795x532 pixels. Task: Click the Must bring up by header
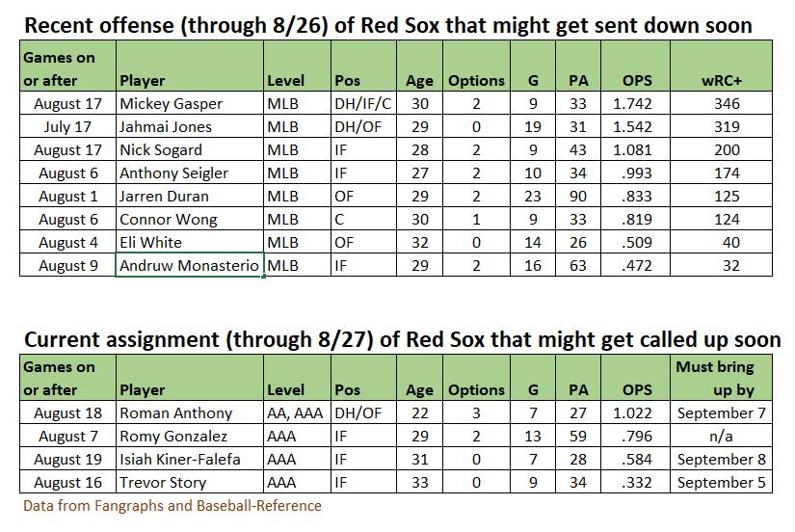click(x=721, y=378)
